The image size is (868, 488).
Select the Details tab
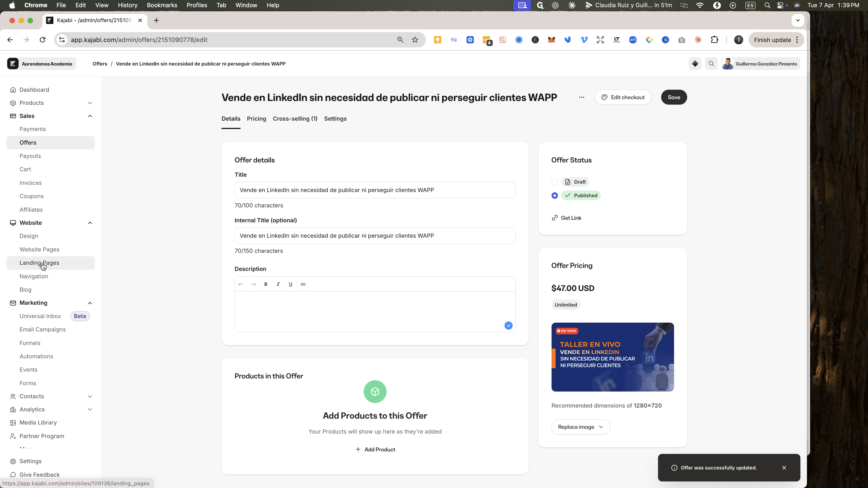click(231, 119)
